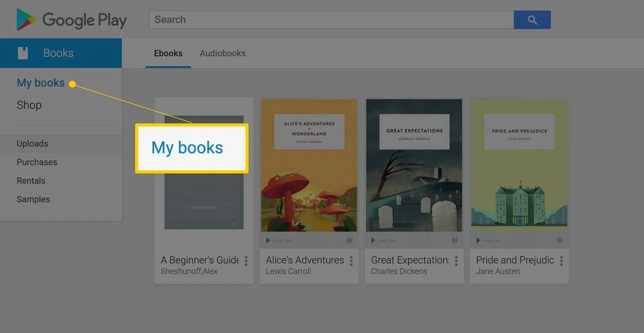
Task: Open options menu for A Beginner's Guide
Action: pos(246,260)
